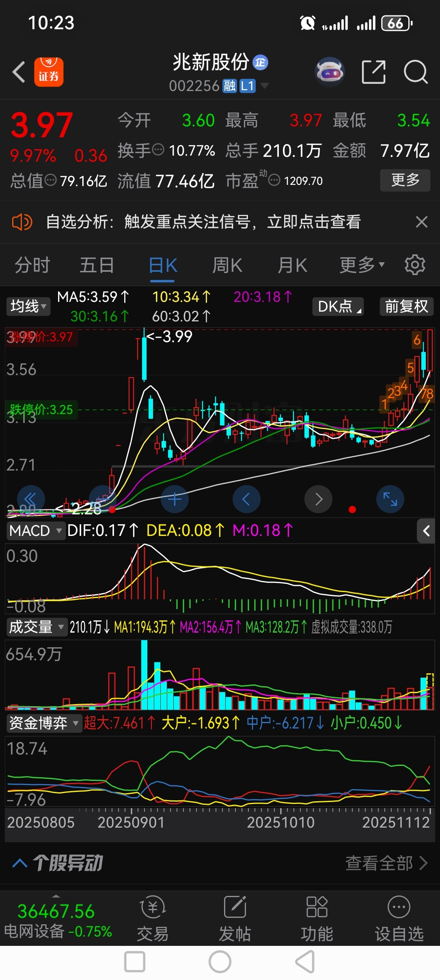Tap the 设自选 add-to-watchlist icon
The height and width of the screenshot is (980, 440).
click(399, 919)
